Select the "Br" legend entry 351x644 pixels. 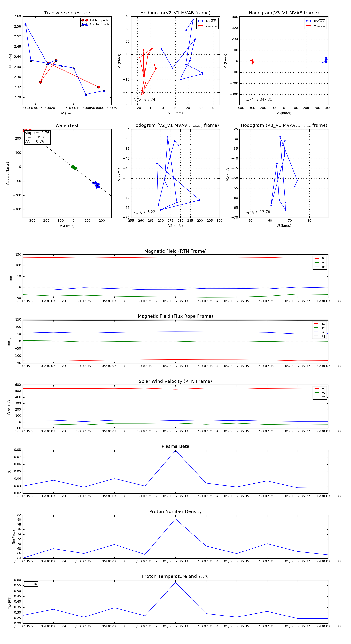pyautogui.click(x=320, y=259)
